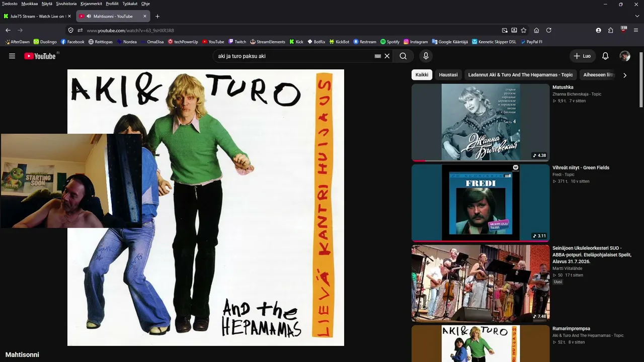This screenshot has height=362, width=644.
Task: Click 'Vihreät niityt - Green Fields' title
Action: pyautogui.click(x=581, y=168)
